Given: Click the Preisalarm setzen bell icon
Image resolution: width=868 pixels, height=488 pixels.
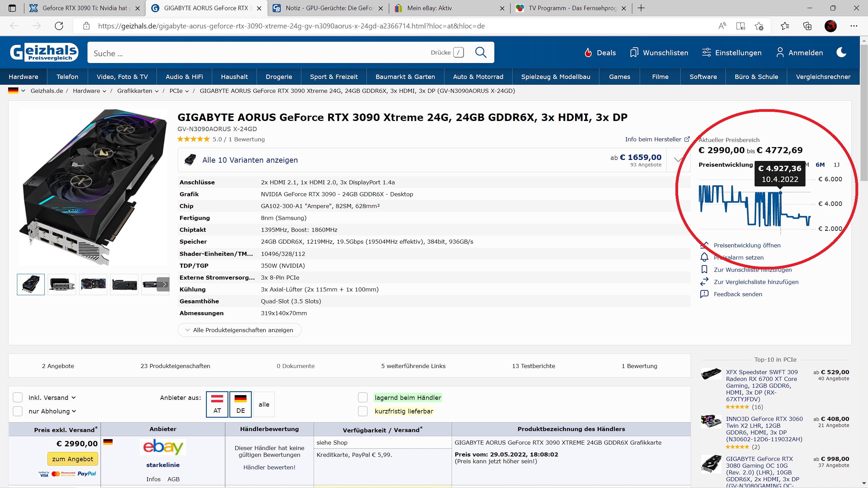Looking at the screenshot, I should [704, 258].
